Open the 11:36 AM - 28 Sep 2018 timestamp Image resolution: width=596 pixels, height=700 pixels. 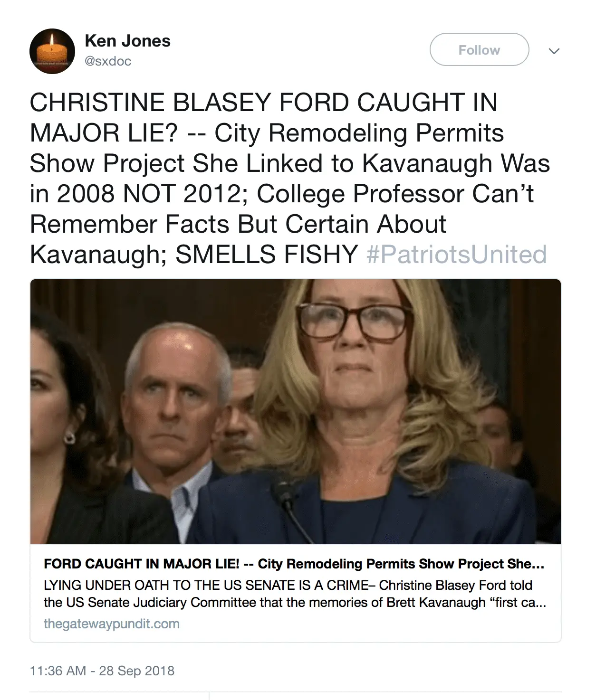pos(102,671)
